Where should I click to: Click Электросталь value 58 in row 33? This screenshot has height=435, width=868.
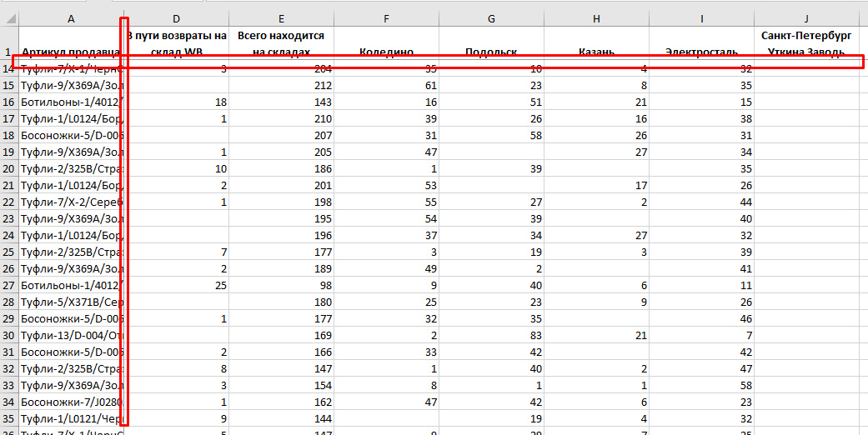coord(701,384)
